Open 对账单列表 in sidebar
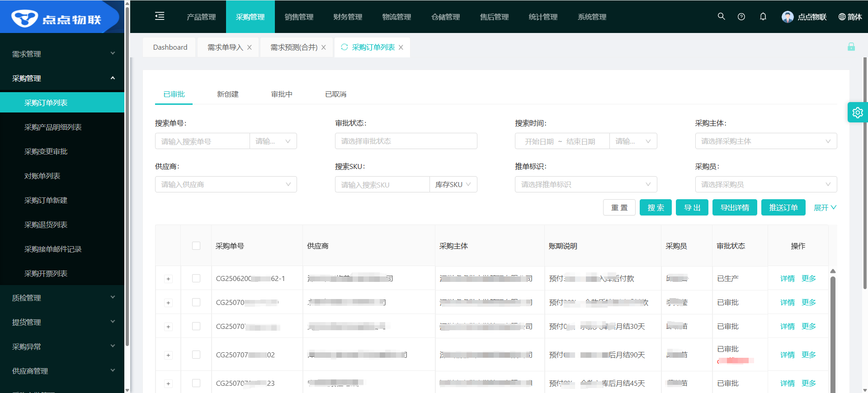The width and height of the screenshot is (868, 393). point(62,176)
